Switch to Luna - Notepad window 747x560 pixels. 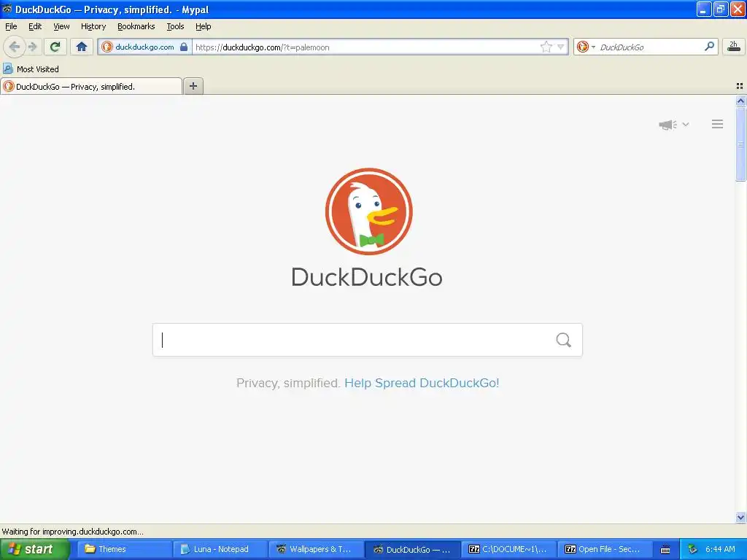(219, 549)
